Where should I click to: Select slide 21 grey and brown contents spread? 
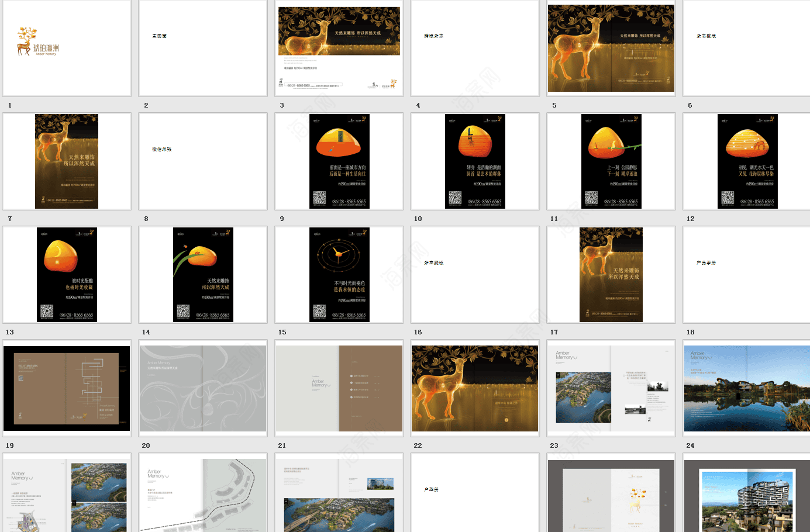[339, 388]
